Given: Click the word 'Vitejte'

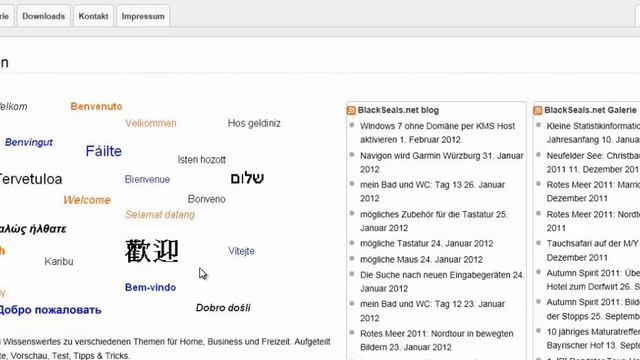Looking at the screenshot, I should click(241, 251).
